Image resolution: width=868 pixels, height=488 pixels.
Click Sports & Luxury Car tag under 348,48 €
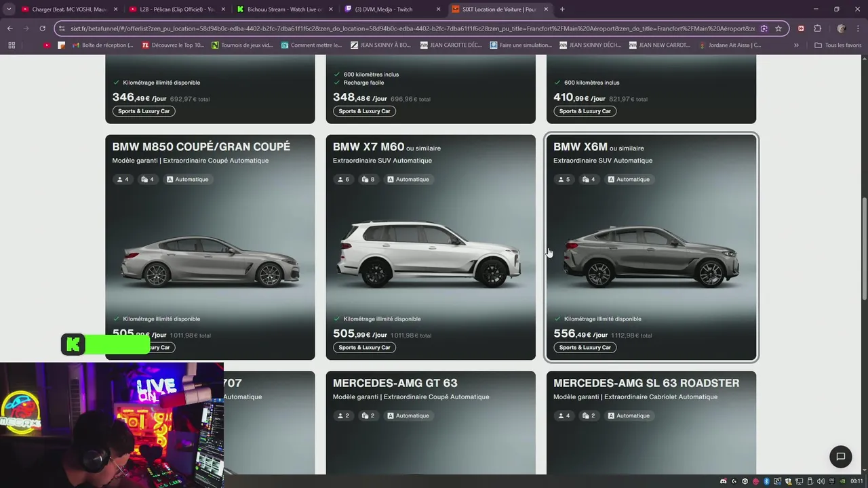364,111
